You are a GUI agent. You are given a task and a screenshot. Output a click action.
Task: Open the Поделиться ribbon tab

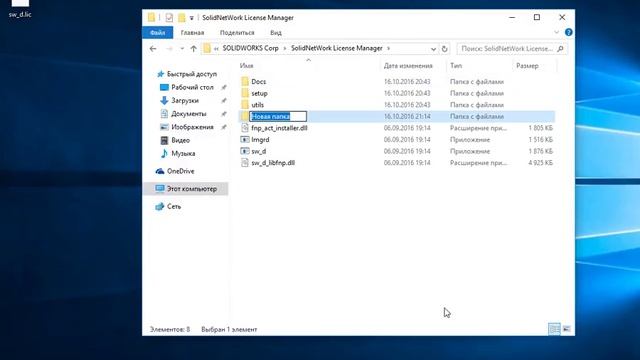[237, 33]
